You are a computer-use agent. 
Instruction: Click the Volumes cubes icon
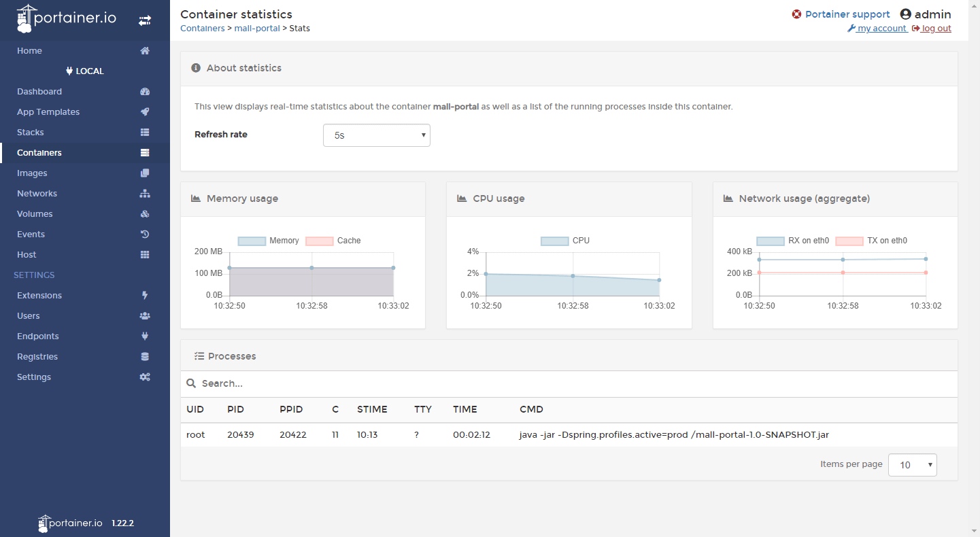pyautogui.click(x=144, y=214)
